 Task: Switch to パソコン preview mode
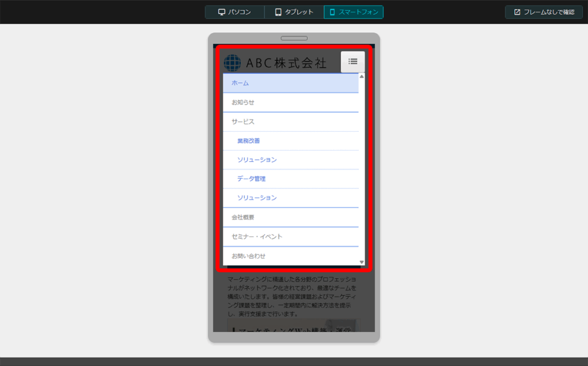click(x=235, y=12)
